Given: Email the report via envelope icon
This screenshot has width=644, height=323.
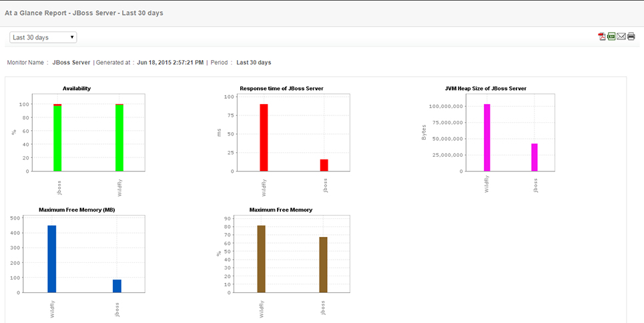Looking at the screenshot, I should (x=621, y=37).
